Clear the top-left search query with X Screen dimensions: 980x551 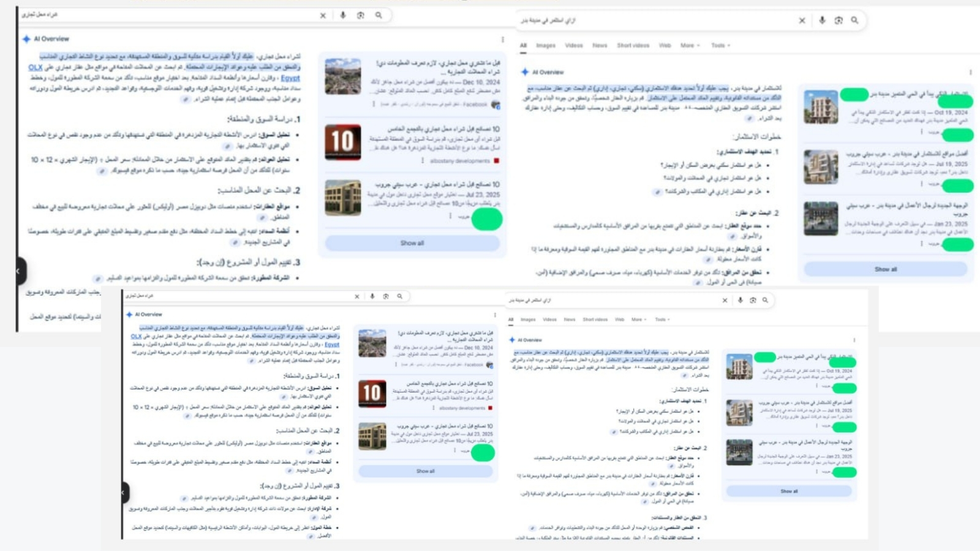323,16
